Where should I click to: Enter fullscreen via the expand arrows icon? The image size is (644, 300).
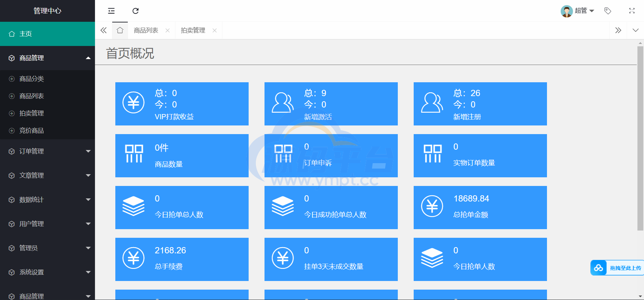click(x=632, y=11)
